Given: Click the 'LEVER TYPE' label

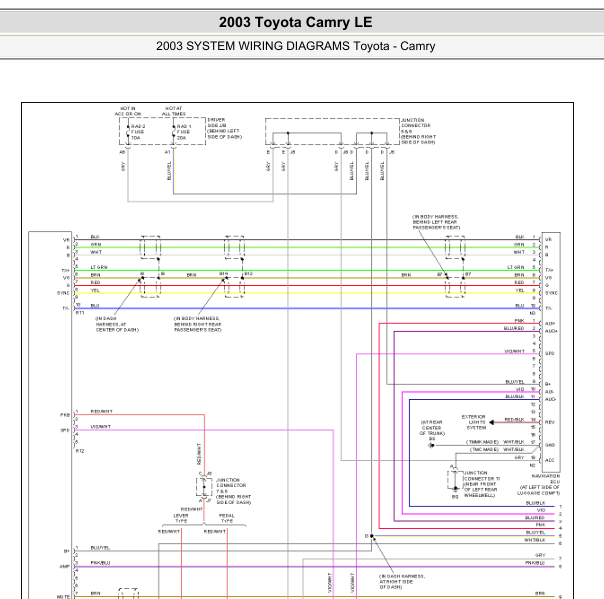Looking at the screenshot, I should coord(181,518).
